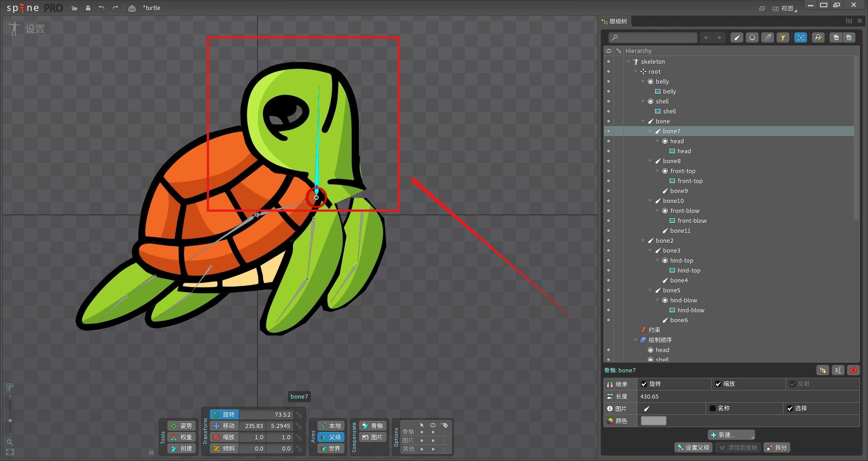The width and height of the screenshot is (868, 461).
Task: Click the 拆分 split button
Action: (x=777, y=447)
